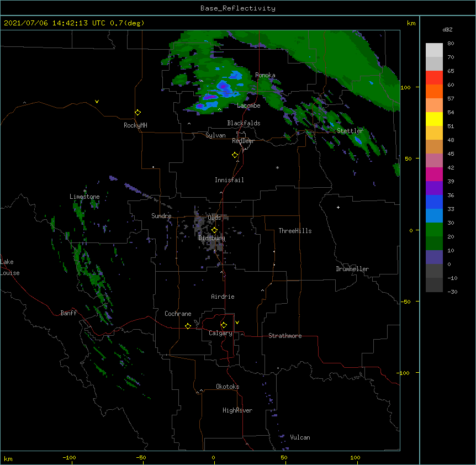Select the yellow V marker northwest of RockyMH

click(x=97, y=102)
